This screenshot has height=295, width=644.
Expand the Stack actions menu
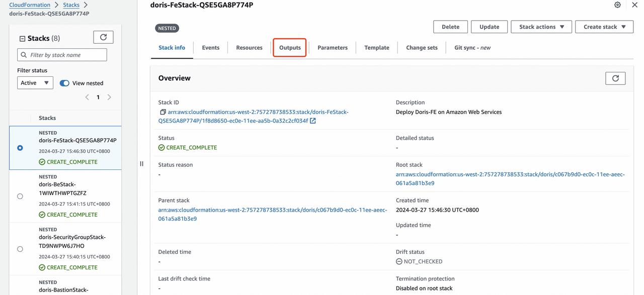coord(541,27)
